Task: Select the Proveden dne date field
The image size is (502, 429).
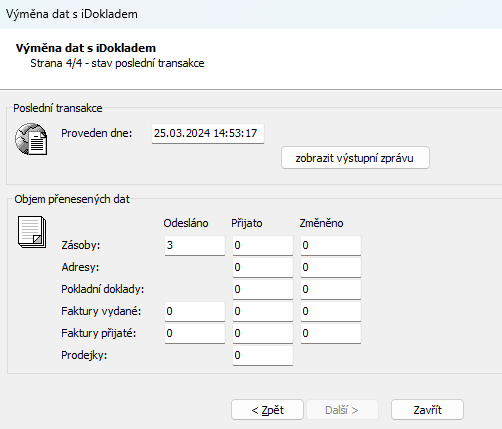Action: pos(208,134)
